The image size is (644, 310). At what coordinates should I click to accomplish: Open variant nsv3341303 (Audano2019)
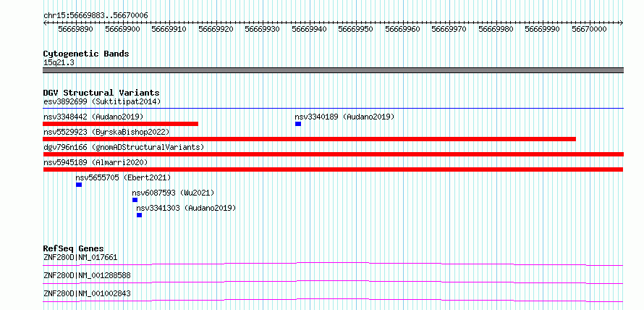186,208
